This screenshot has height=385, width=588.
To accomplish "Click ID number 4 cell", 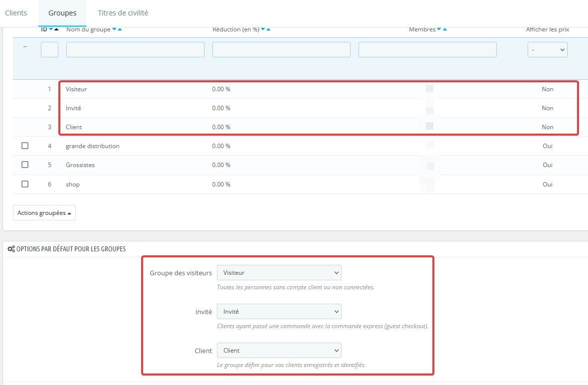I will pos(49,146).
